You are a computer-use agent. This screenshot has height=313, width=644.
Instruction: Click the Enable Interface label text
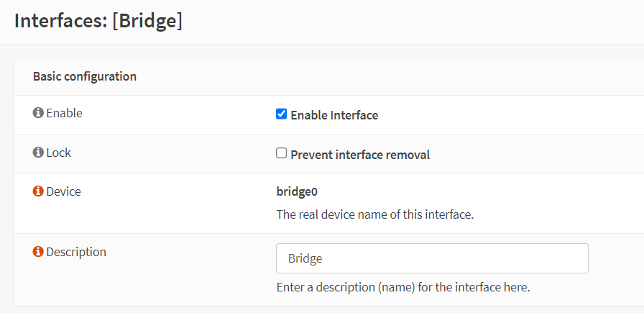(x=334, y=115)
